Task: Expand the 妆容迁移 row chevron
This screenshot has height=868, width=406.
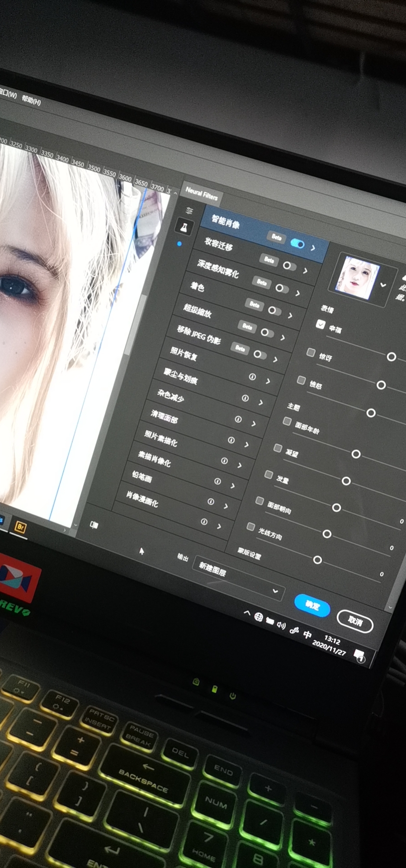Action: (305, 270)
